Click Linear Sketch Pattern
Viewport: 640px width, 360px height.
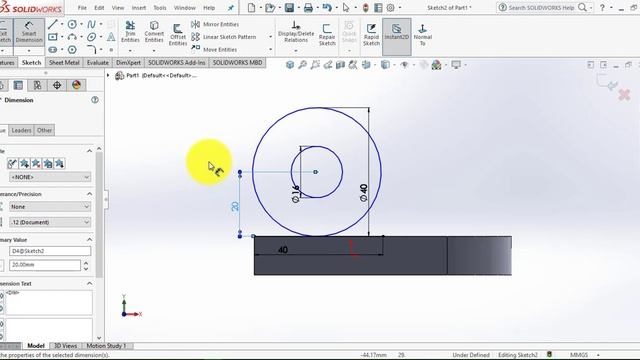(x=224, y=37)
